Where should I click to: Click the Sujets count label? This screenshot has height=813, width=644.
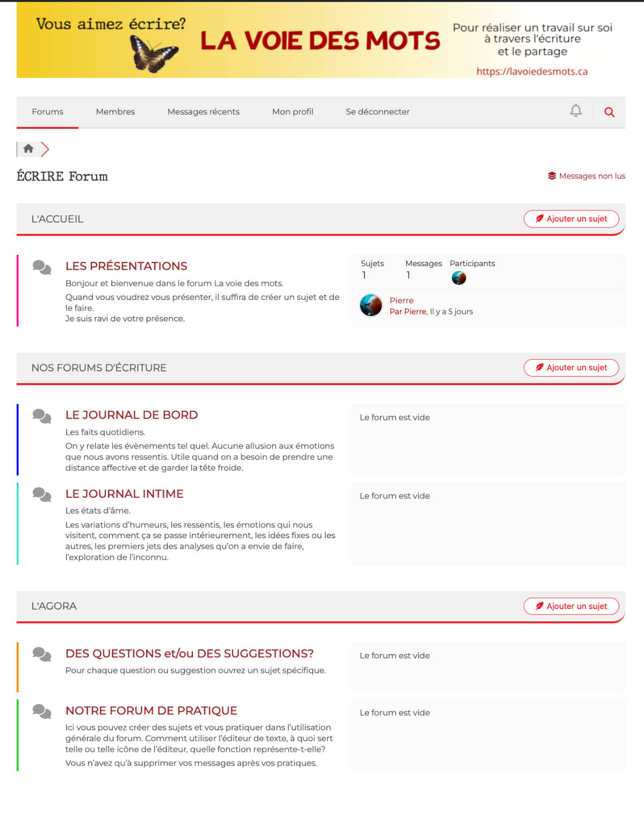click(x=372, y=263)
